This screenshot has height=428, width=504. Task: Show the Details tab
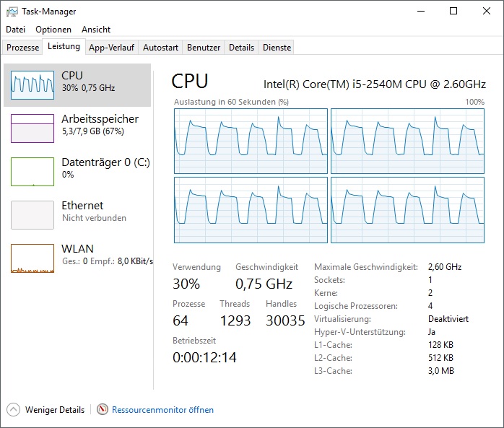click(241, 48)
